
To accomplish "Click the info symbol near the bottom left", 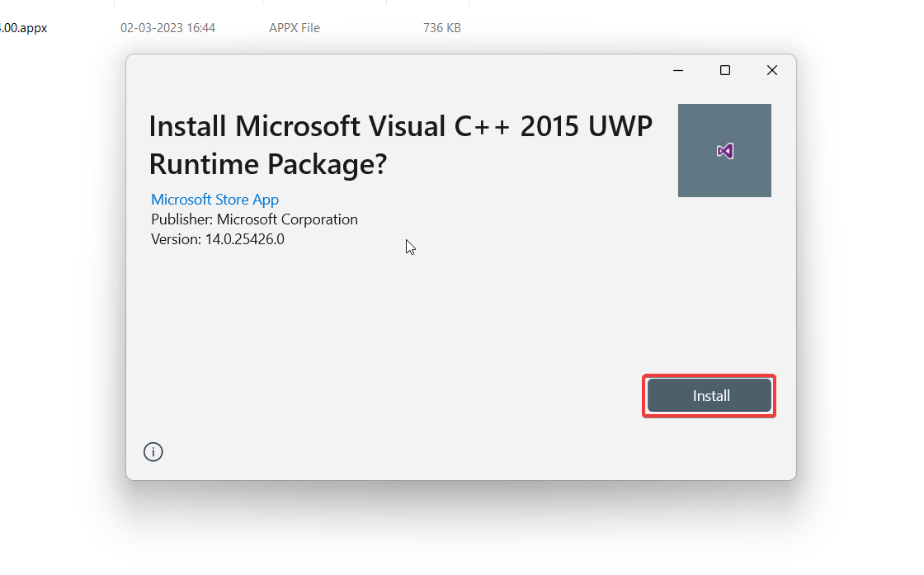I will (x=153, y=451).
